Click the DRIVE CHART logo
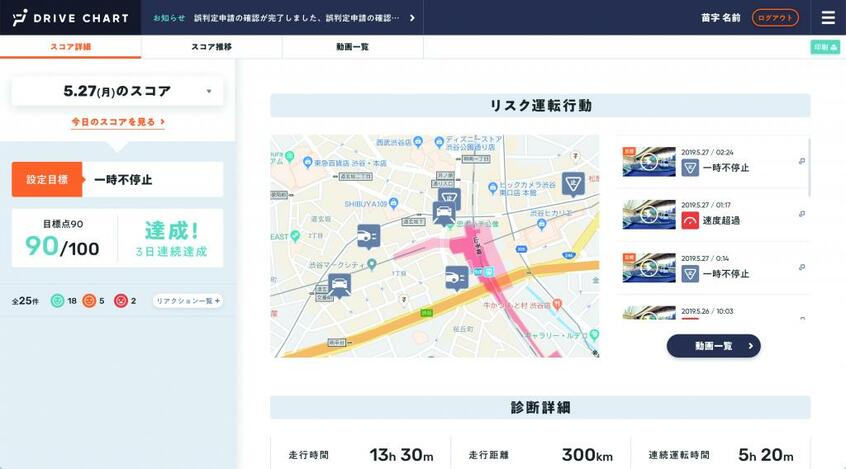Screen dimensions: 846x469 coord(71,18)
